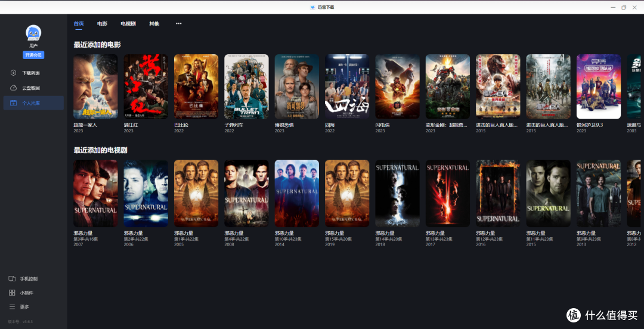The width and height of the screenshot is (644, 329).
Task: Switch to the 电视剧 tab
Action: coord(128,24)
